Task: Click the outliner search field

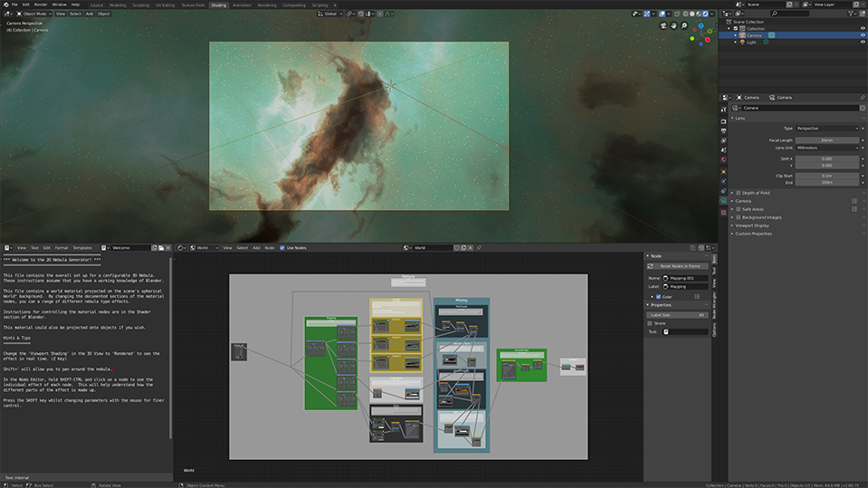Action: pos(789,14)
